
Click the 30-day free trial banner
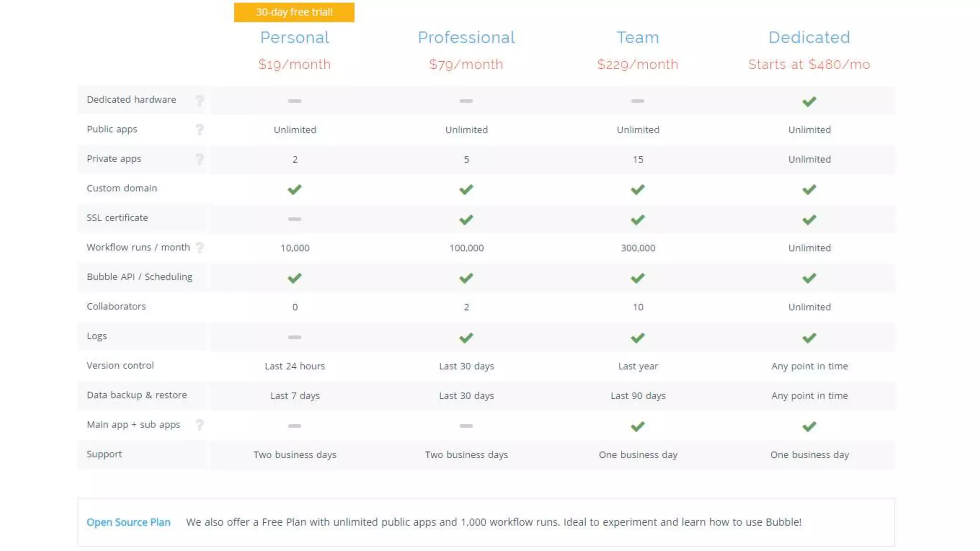click(x=294, y=12)
